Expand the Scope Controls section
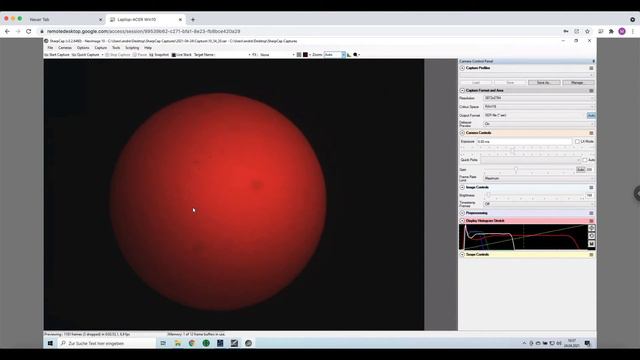 pyautogui.click(x=462, y=255)
